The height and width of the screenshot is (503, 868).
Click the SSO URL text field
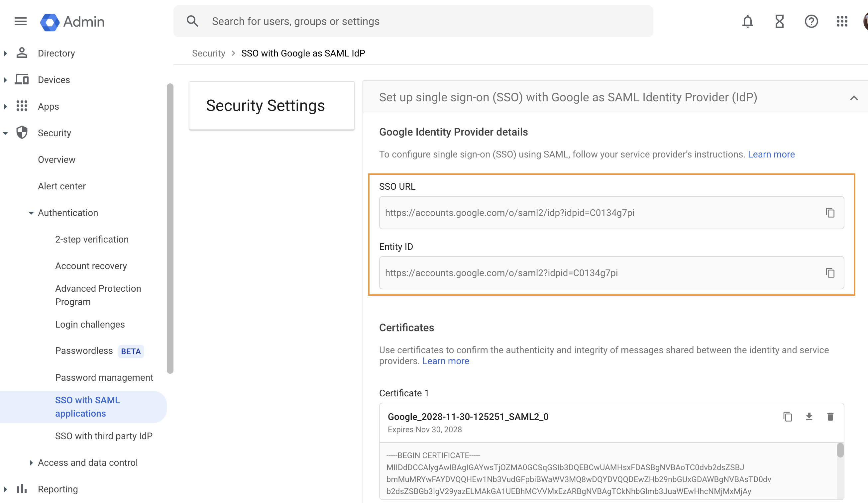(611, 213)
